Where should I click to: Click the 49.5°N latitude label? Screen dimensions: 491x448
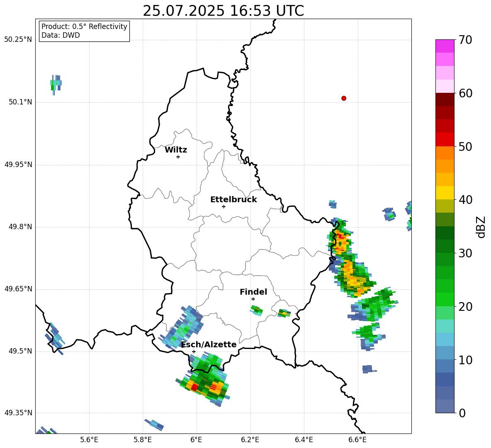point(20,351)
